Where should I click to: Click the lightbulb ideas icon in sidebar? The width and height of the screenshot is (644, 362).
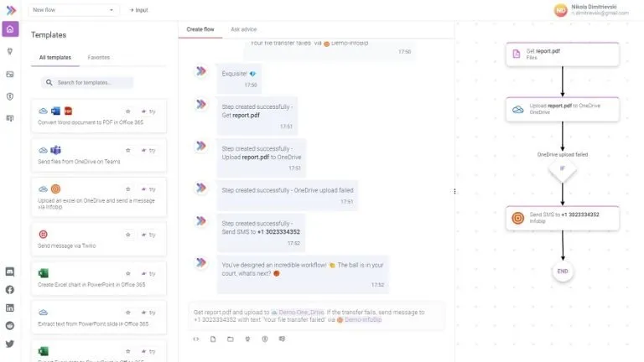pos(10,51)
